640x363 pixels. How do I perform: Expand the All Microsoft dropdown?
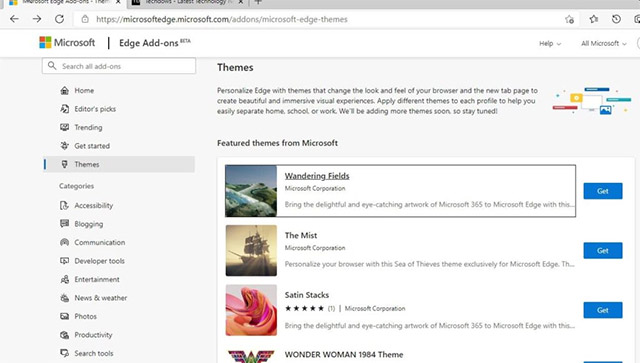604,43
